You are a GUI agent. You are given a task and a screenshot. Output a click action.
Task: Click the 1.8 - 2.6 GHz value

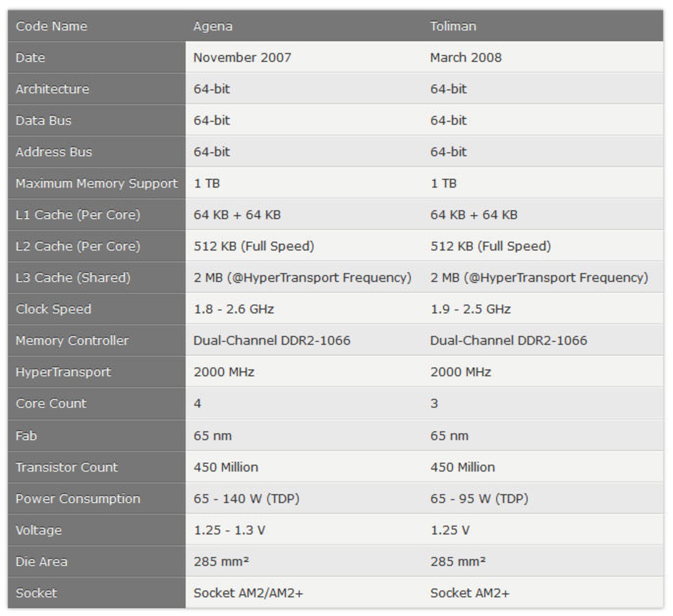click(x=234, y=309)
